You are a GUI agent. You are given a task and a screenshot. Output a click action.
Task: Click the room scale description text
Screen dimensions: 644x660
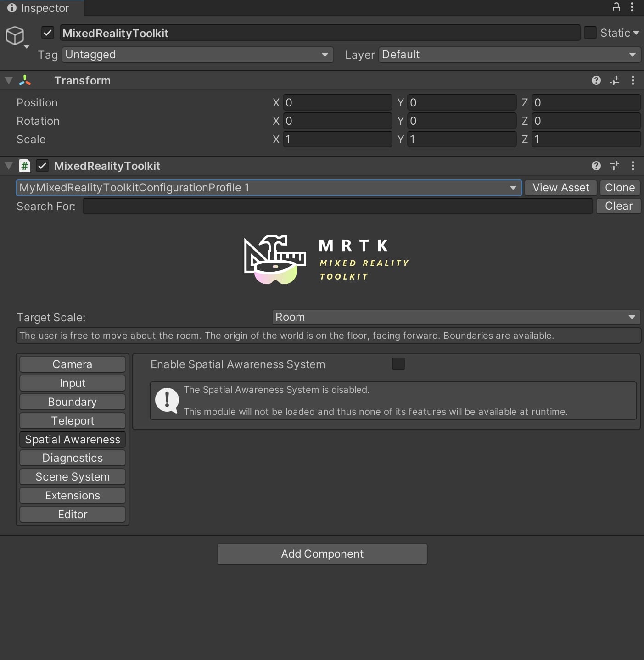point(287,336)
